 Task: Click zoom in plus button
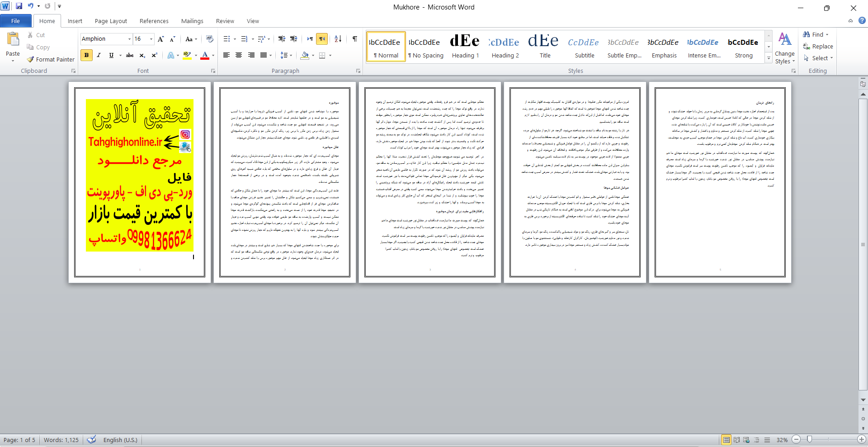(862, 439)
